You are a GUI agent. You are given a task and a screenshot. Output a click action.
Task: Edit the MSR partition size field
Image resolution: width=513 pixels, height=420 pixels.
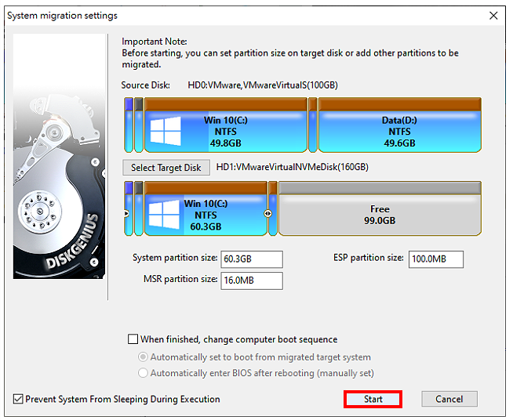252,281
